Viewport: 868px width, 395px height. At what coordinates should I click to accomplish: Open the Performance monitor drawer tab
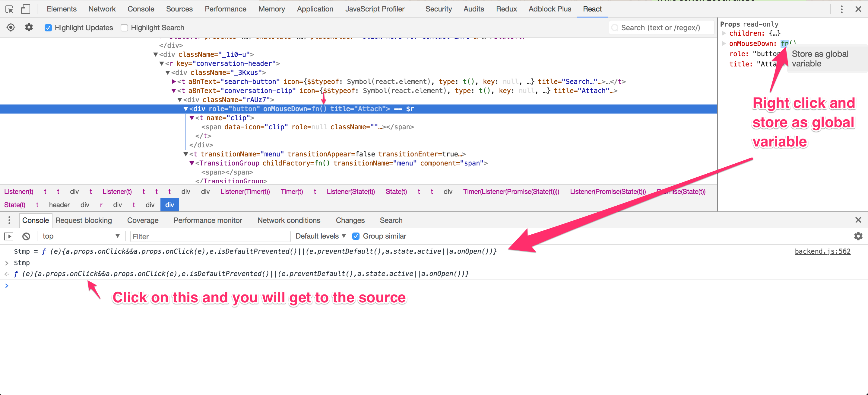pyautogui.click(x=207, y=220)
